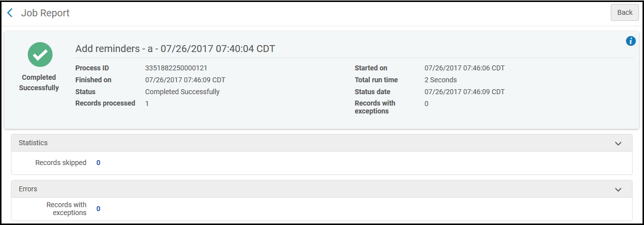Image resolution: width=644 pixels, height=225 pixels.
Task: Click the Job Report page title
Action: tap(45, 13)
